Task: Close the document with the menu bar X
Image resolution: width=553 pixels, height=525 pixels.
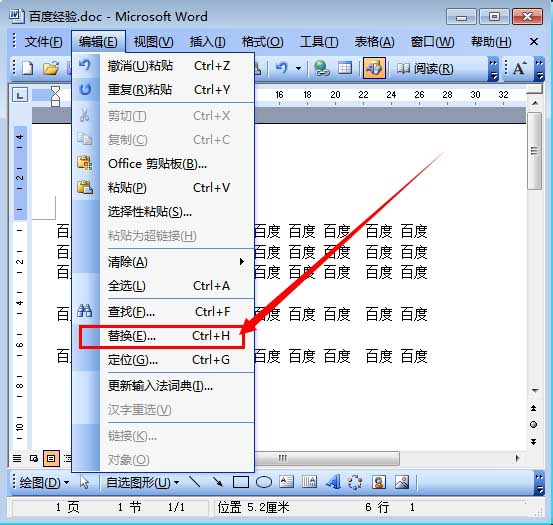Action: 534,42
